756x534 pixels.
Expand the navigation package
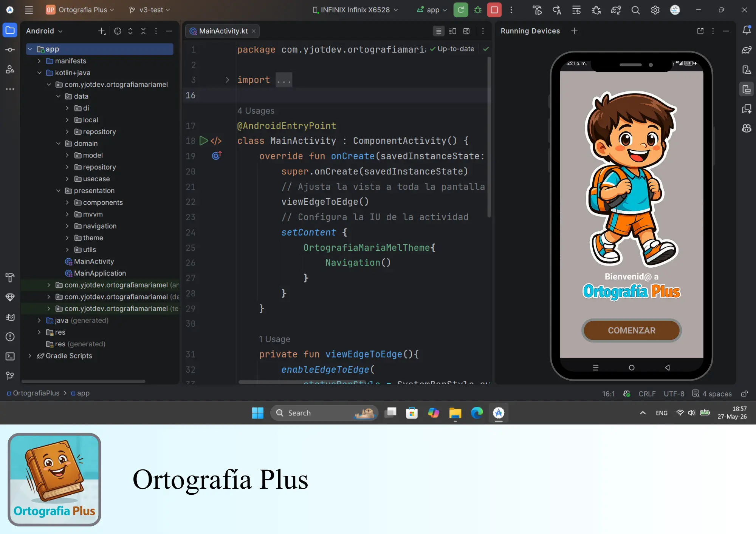coord(67,226)
